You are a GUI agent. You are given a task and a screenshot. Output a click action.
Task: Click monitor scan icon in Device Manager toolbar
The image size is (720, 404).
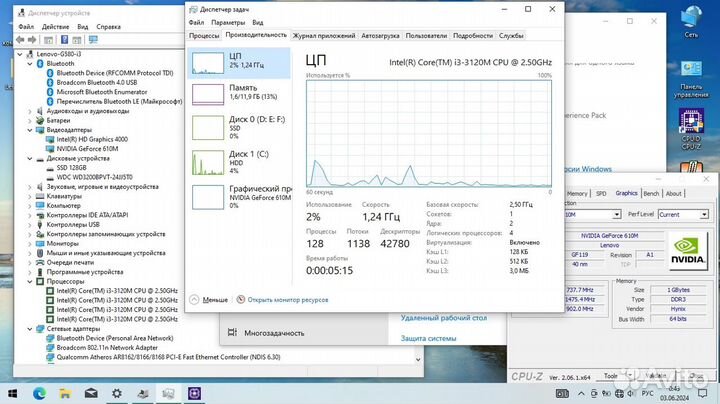click(x=93, y=40)
